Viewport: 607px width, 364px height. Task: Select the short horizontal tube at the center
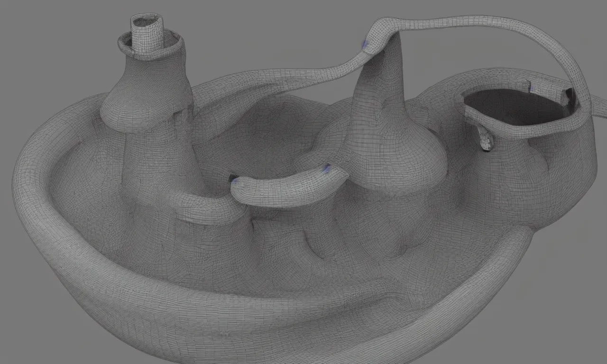pyautogui.click(x=289, y=185)
